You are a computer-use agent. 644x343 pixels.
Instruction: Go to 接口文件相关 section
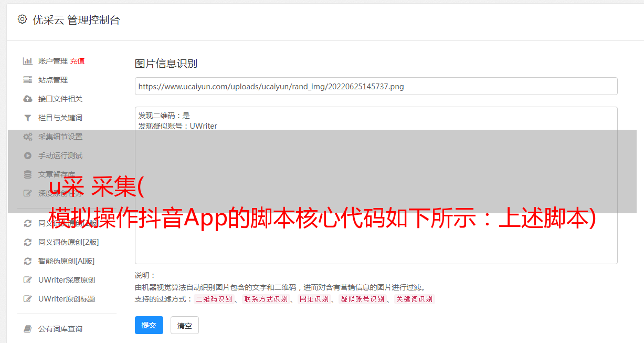click(x=60, y=99)
